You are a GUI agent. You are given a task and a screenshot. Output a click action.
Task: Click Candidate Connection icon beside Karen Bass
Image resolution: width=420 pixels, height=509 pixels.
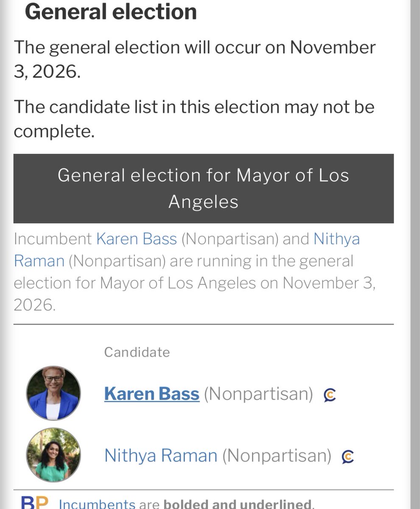click(330, 395)
